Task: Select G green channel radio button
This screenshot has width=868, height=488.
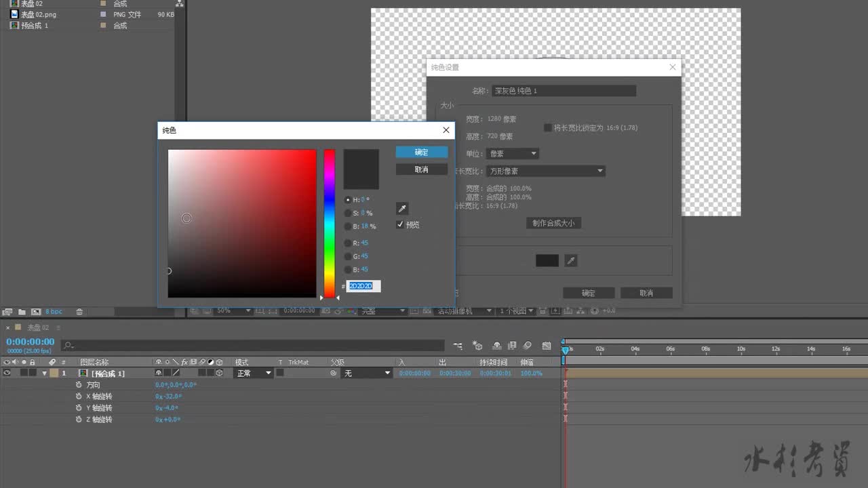Action: pos(348,256)
